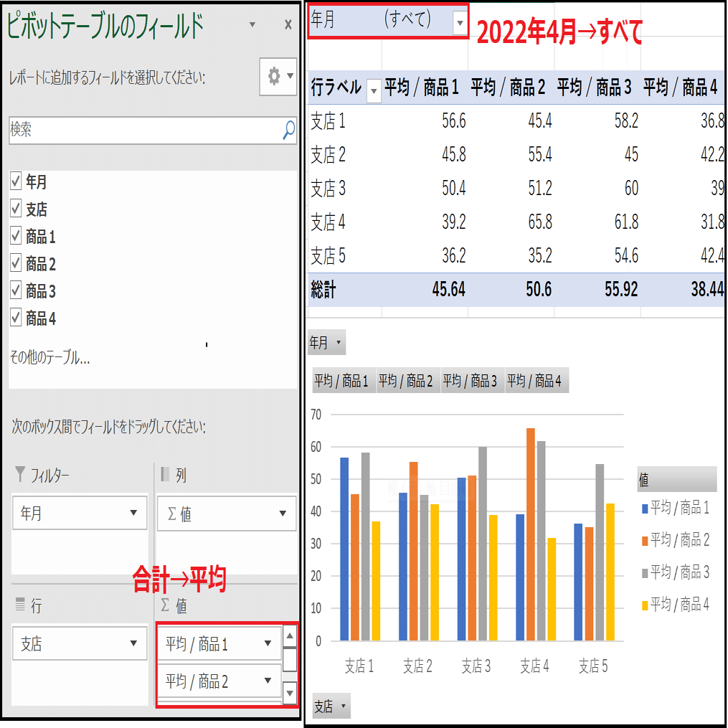Viewport: 728px width, 728px height.
Task: Click the 支店 field button below the chart
Action: point(331,706)
